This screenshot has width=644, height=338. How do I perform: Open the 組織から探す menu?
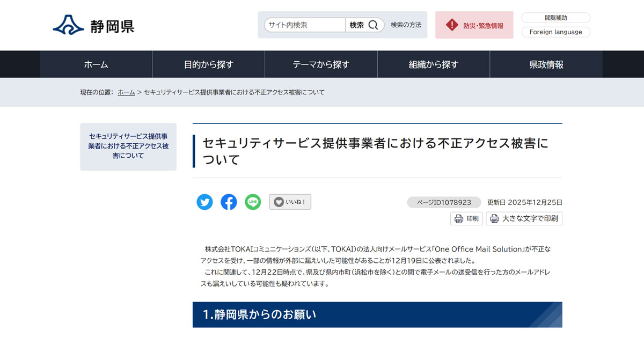click(433, 64)
